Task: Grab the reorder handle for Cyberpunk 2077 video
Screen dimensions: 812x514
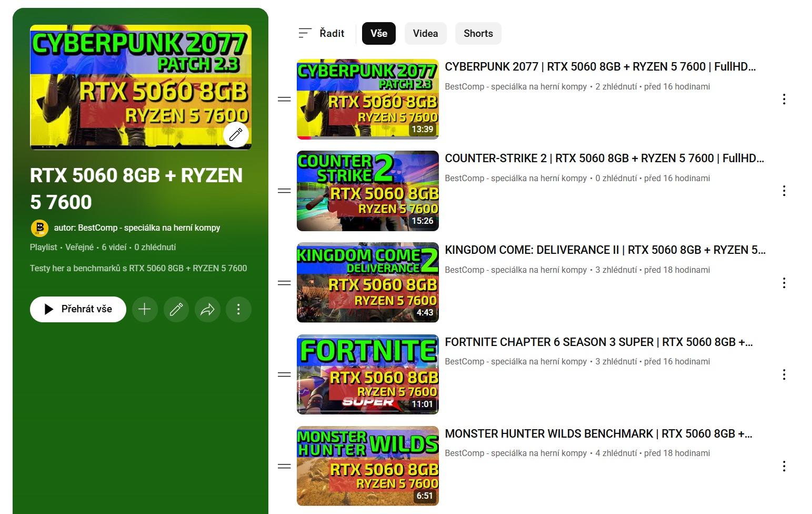Action: [x=284, y=99]
